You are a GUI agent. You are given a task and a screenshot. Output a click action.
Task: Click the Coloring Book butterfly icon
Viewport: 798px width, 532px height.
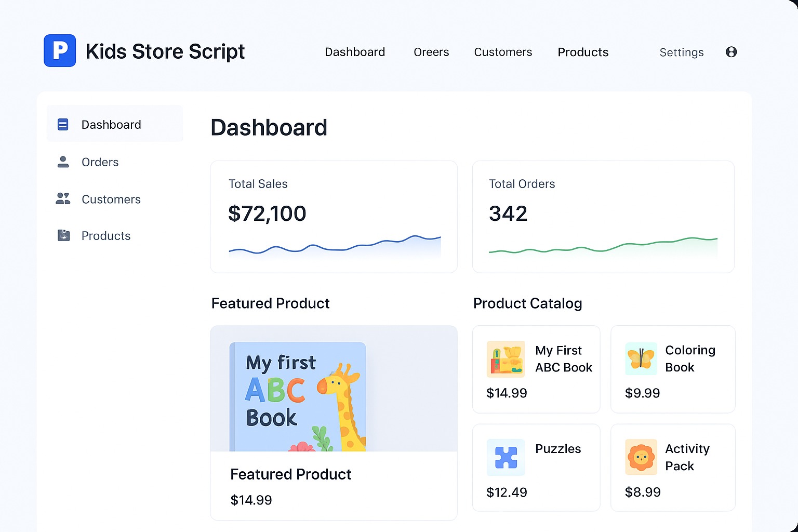[x=641, y=359]
